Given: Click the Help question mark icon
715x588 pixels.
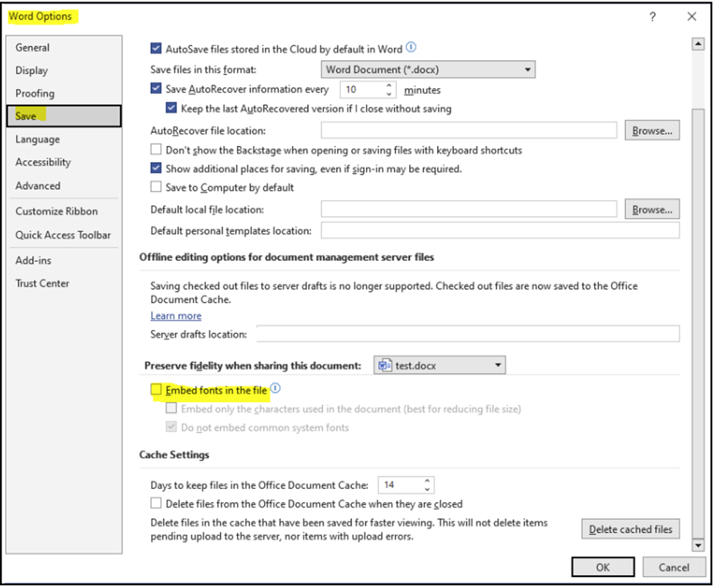Looking at the screenshot, I should [653, 17].
